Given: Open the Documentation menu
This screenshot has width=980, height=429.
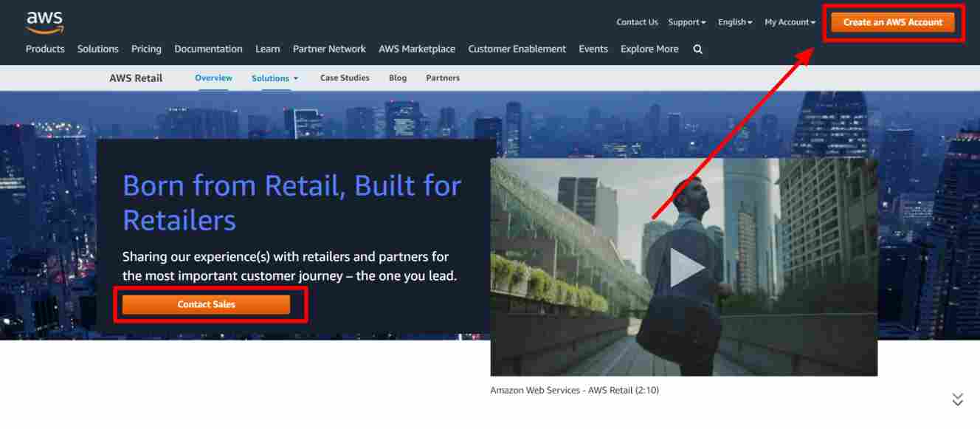Looking at the screenshot, I should (208, 49).
